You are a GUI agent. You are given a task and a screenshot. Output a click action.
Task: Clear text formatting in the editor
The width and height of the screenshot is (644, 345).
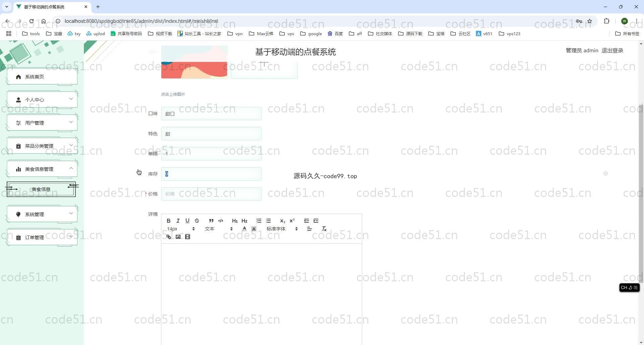click(324, 229)
